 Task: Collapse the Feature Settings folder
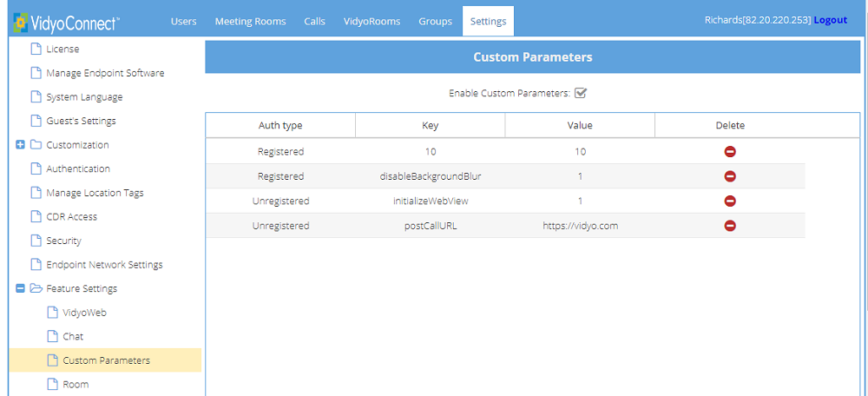tap(20, 288)
